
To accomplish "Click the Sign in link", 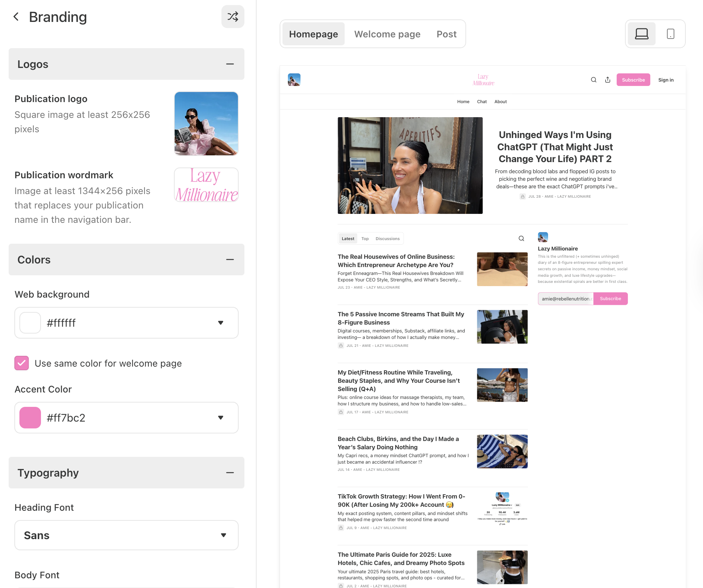I will pyautogui.click(x=666, y=80).
